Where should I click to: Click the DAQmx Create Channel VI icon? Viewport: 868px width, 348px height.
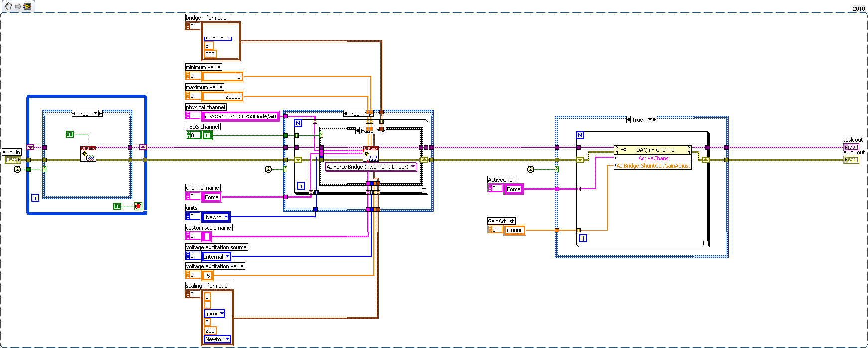pos(371,154)
